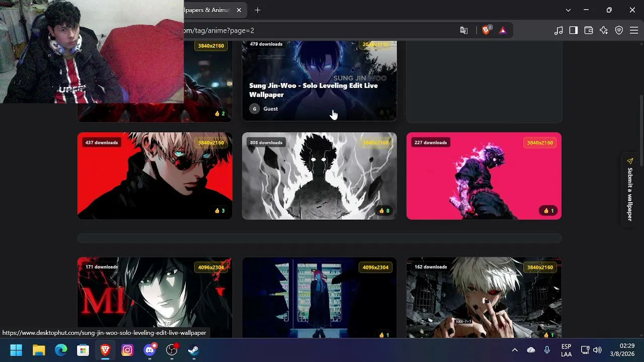Viewport: 644px width, 362px height.
Task: Open Discord from the taskbar
Action: click(149, 350)
